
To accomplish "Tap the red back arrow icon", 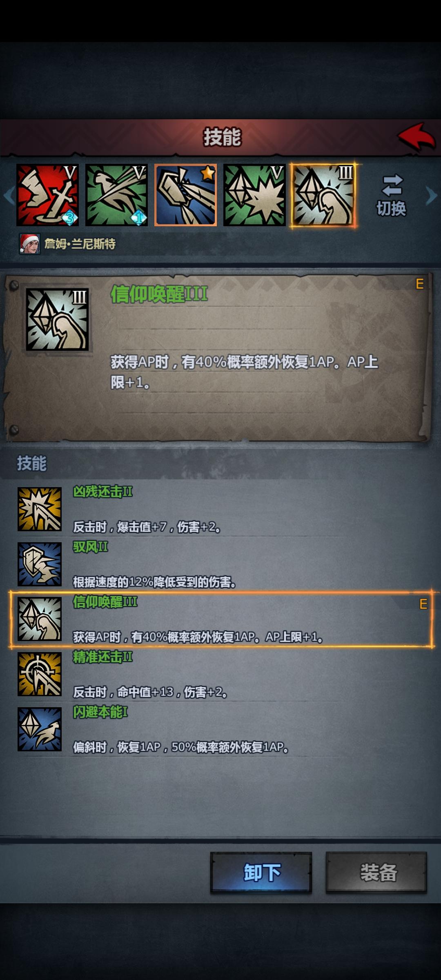I will click(416, 137).
